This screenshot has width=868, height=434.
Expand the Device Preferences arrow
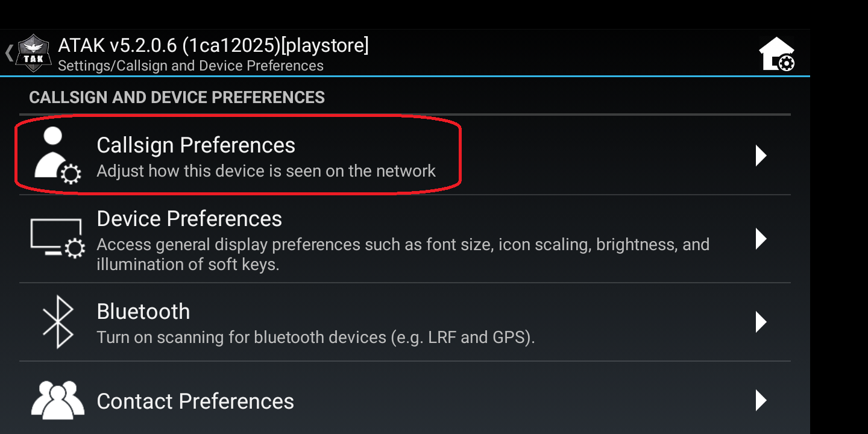761,239
